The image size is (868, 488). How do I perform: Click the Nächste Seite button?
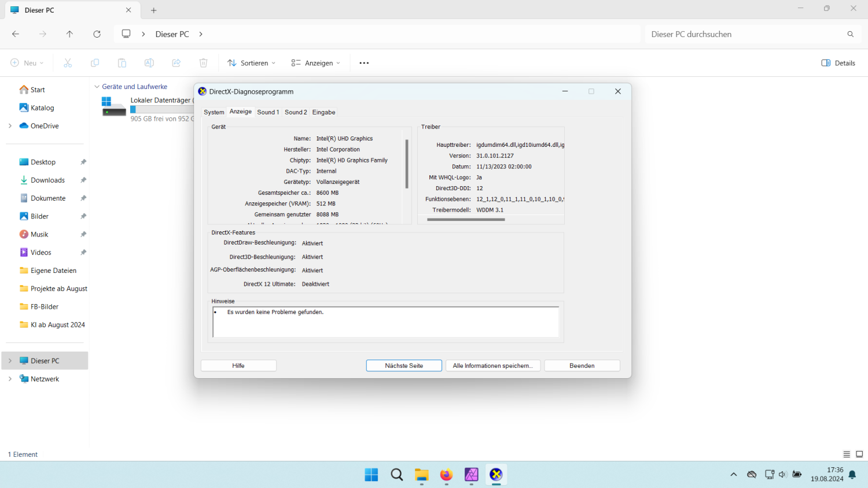(404, 365)
